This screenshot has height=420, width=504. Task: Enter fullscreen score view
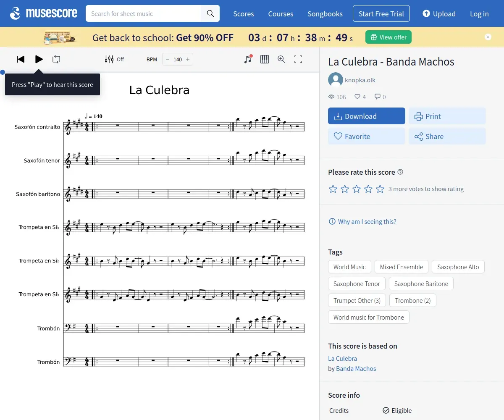click(x=298, y=59)
